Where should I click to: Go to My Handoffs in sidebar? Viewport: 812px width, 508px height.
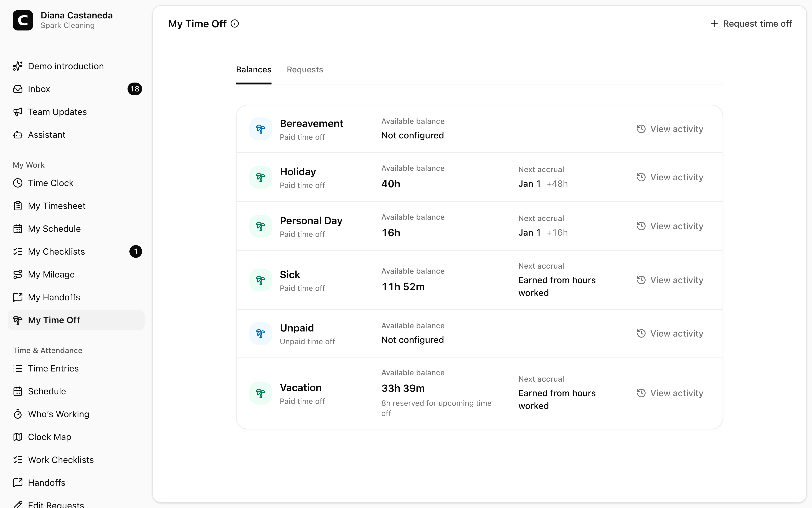tap(76, 297)
